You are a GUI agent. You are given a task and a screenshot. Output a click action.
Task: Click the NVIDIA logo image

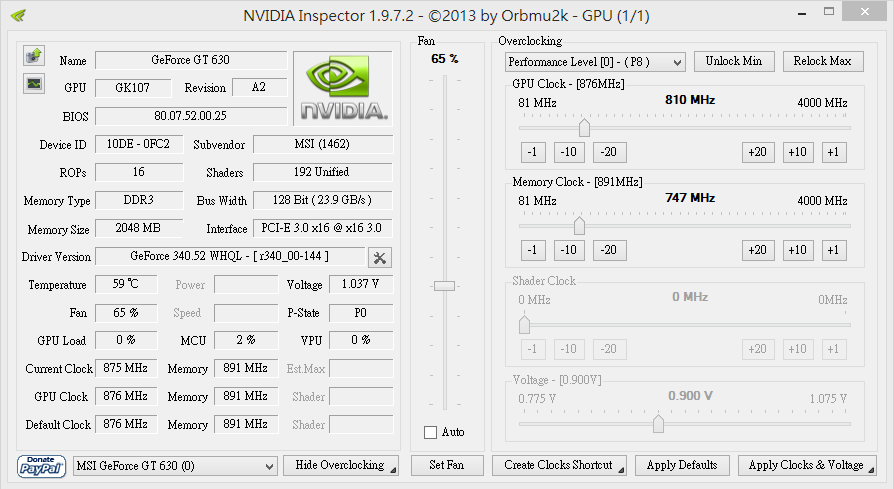coord(343,88)
